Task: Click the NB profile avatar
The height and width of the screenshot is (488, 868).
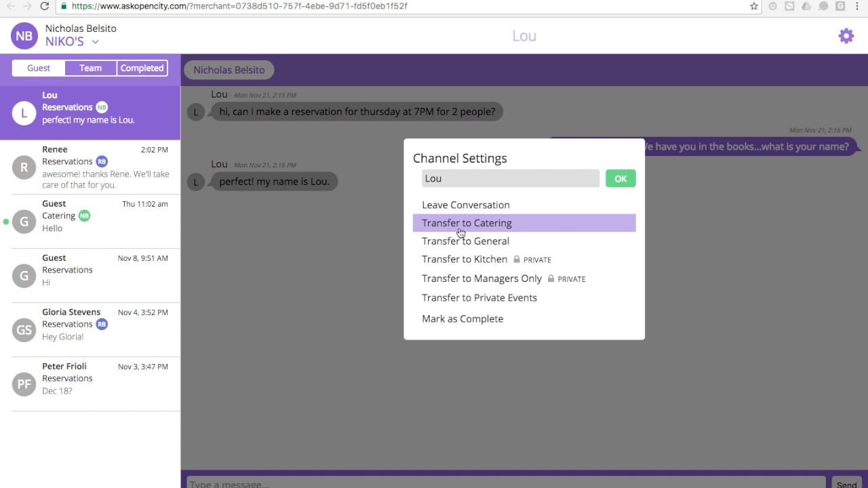Action: coord(24,36)
